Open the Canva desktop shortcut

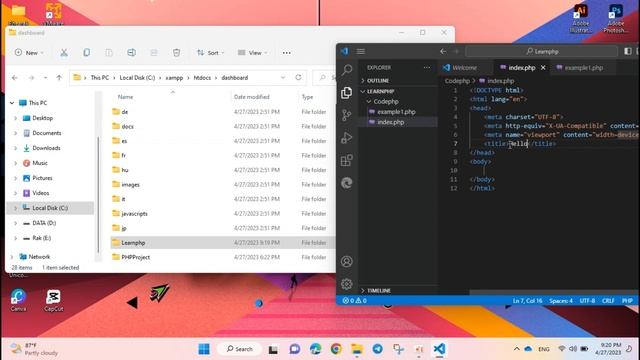coord(18,300)
